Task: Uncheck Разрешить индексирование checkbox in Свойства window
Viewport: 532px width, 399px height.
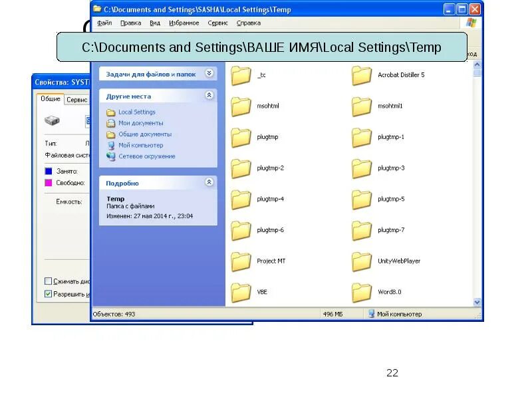Action: tap(48, 294)
